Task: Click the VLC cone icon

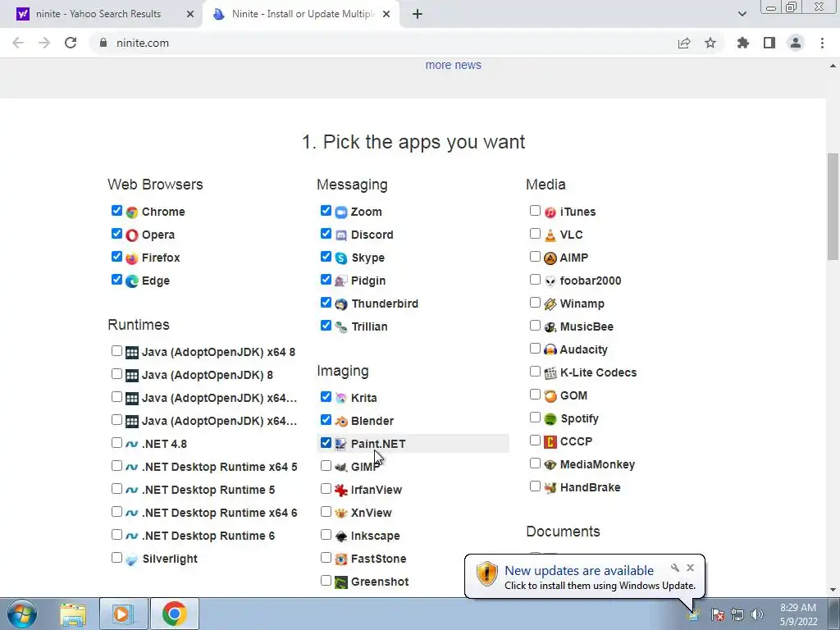Action: coord(550,235)
